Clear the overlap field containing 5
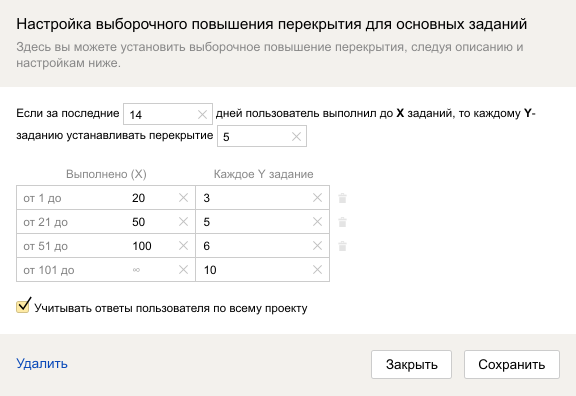Image resolution: width=576 pixels, height=396 pixels. tap(296, 137)
